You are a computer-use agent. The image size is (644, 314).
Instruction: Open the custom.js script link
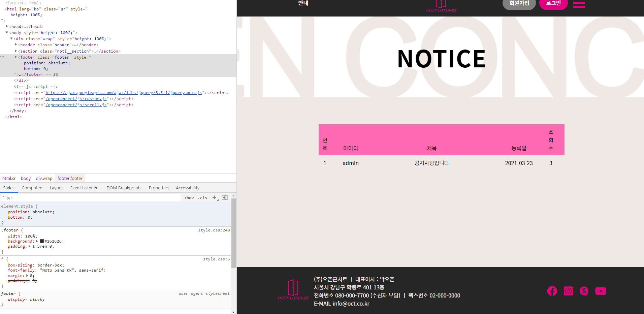[x=76, y=99]
